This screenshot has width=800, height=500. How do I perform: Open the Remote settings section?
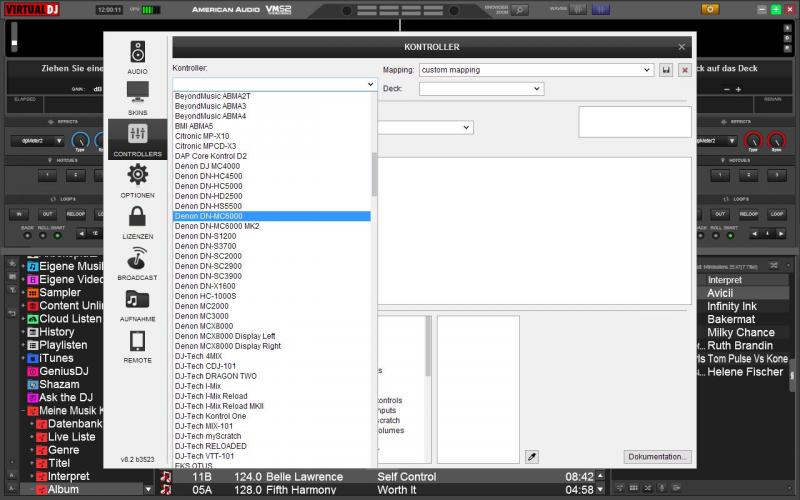(137, 346)
